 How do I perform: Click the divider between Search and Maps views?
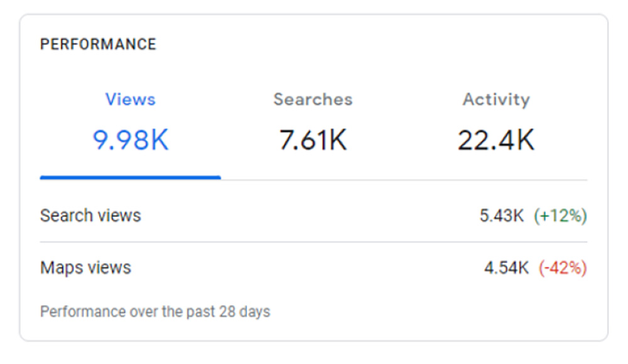tap(313, 242)
